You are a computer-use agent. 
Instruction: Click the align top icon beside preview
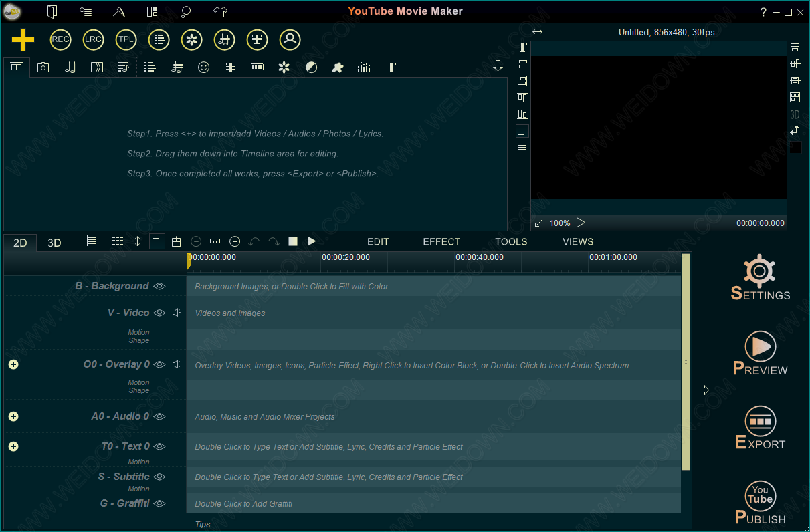(x=522, y=98)
